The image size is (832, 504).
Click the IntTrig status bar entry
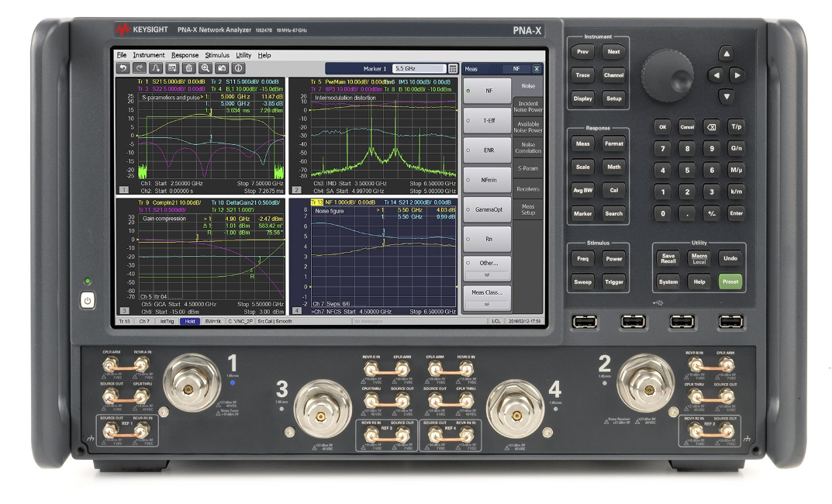tap(167, 322)
